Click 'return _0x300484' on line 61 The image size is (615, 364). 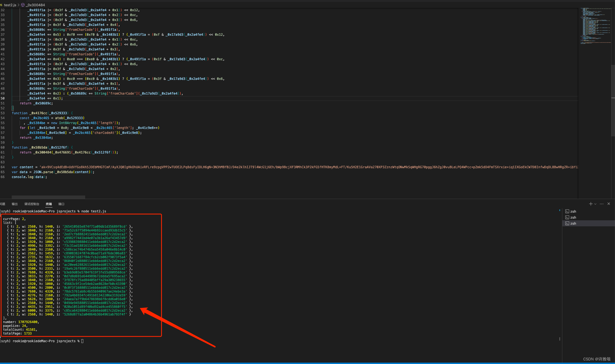pos(35,152)
